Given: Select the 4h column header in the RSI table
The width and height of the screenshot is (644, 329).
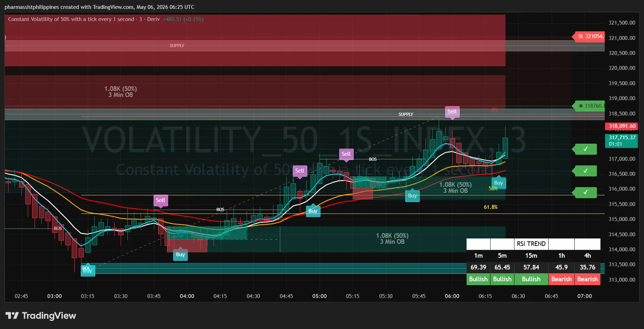Looking at the screenshot, I should [588, 256].
